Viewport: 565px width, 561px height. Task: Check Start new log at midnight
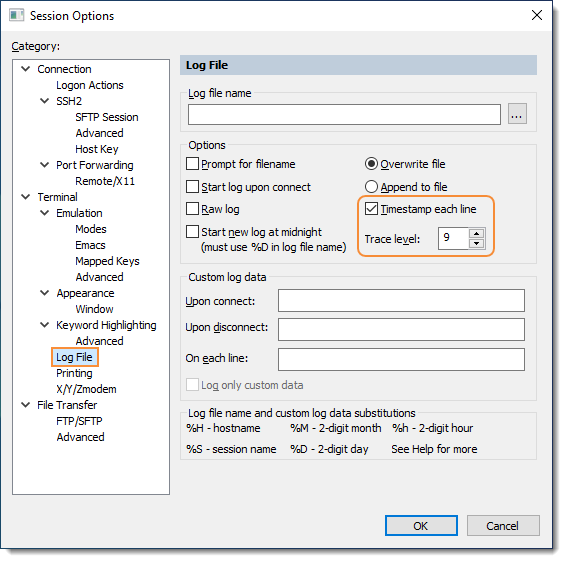point(192,232)
